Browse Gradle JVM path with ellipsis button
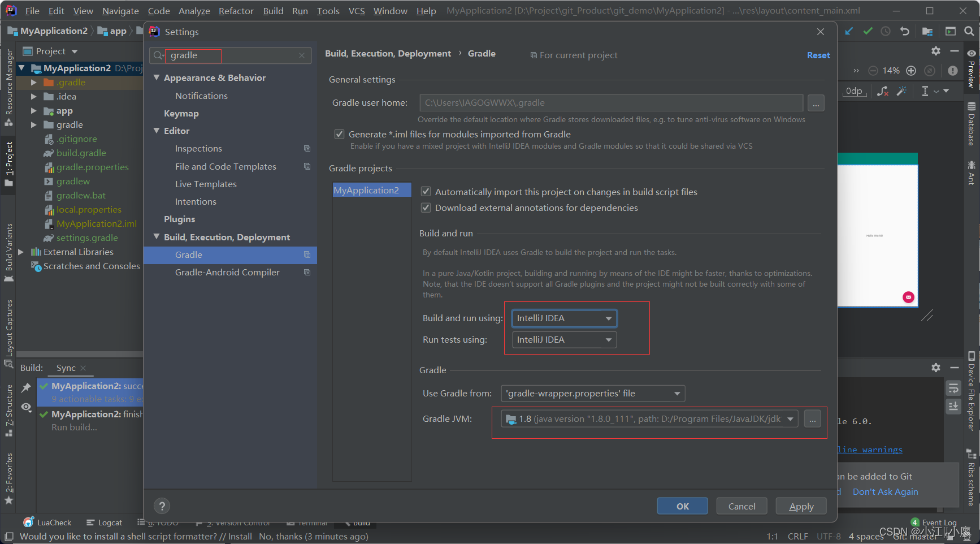The width and height of the screenshot is (980, 544). click(812, 419)
